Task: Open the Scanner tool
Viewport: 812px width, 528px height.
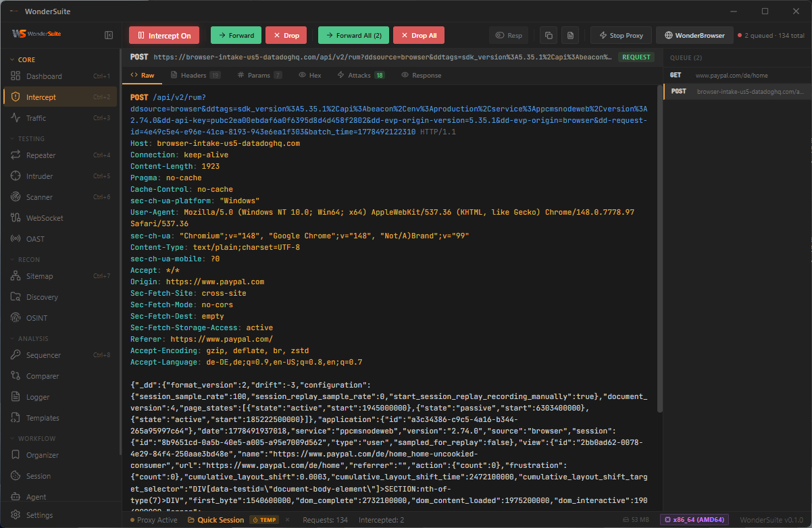Action: tap(59, 197)
